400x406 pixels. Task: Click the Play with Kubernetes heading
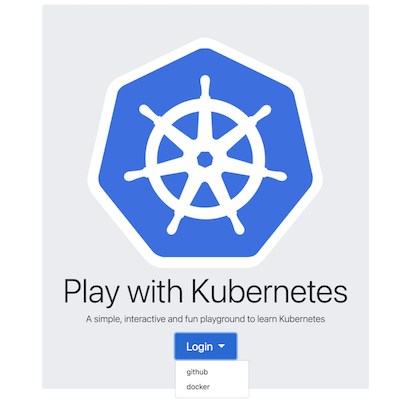(205, 292)
